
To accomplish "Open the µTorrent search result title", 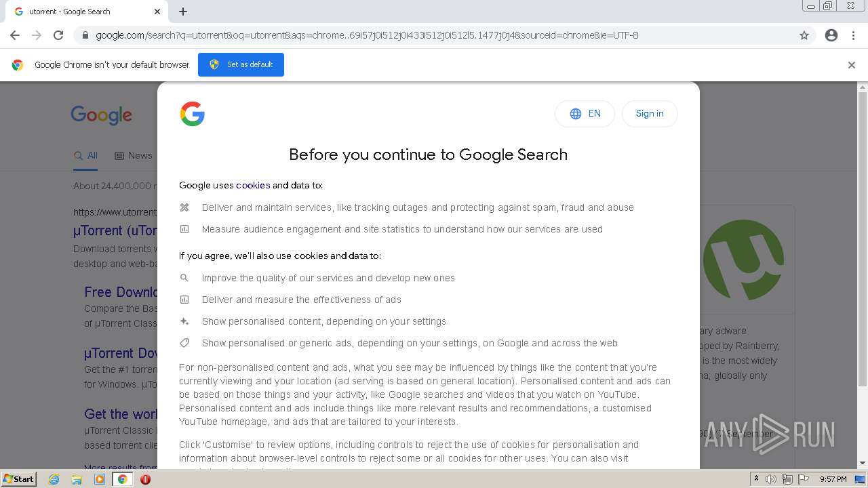I will pos(115,230).
